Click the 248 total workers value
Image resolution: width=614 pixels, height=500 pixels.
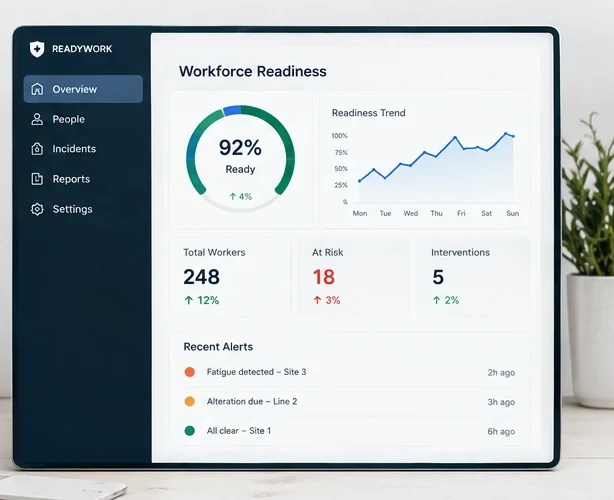(202, 277)
